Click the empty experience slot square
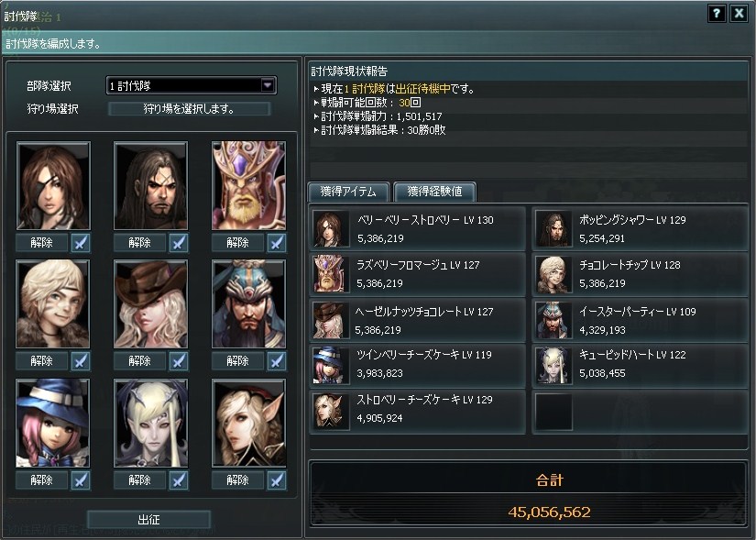This screenshot has height=540, width=756. (553, 412)
